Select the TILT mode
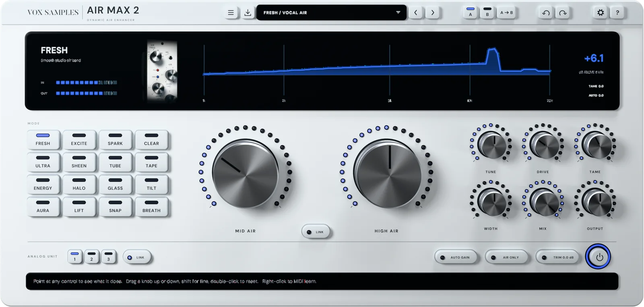The height and width of the screenshot is (307, 644). pyautogui.click(x=152, y=184)
